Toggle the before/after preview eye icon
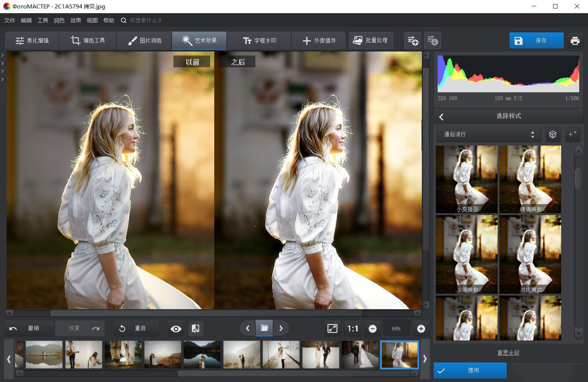The image size is (588, 382). [x=176, y=328]
